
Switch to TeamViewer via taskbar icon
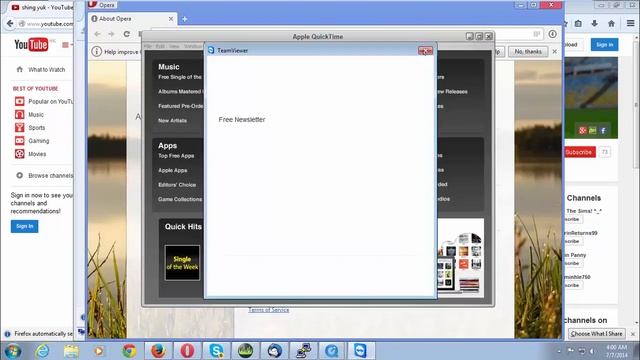[360, 351]
